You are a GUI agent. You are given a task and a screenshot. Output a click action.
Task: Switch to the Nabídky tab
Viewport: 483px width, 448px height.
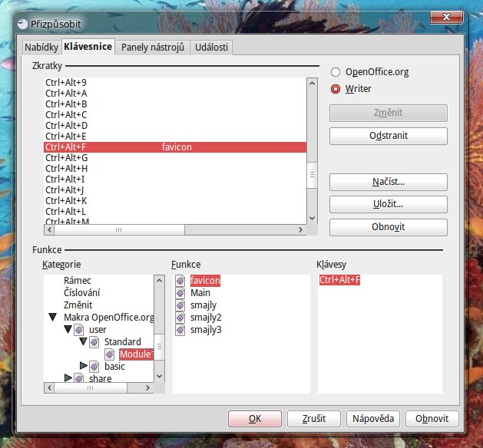[x=41, y=48]
